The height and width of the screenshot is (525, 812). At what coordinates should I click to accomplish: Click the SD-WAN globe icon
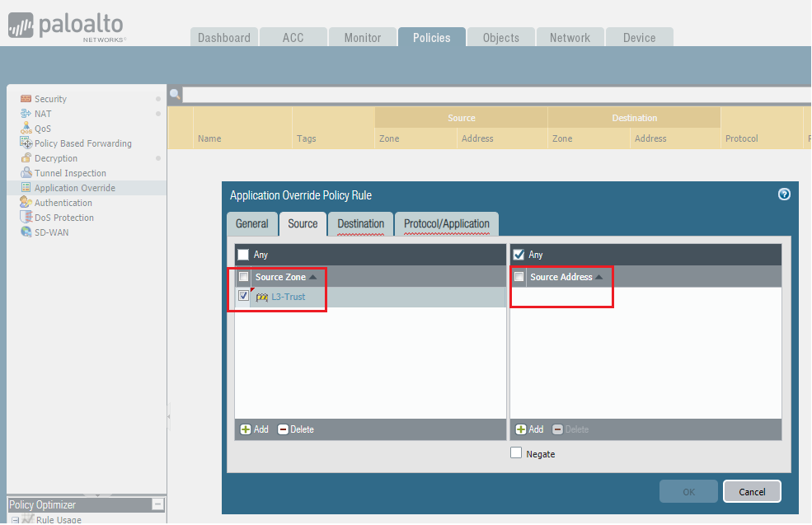26,232
